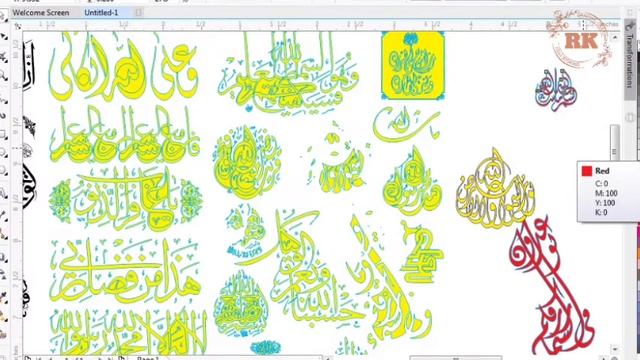The width and height of the screenshot is (640, 360).
Task: Open the Transformations docker tab
Action: click(x=629, y=61)
